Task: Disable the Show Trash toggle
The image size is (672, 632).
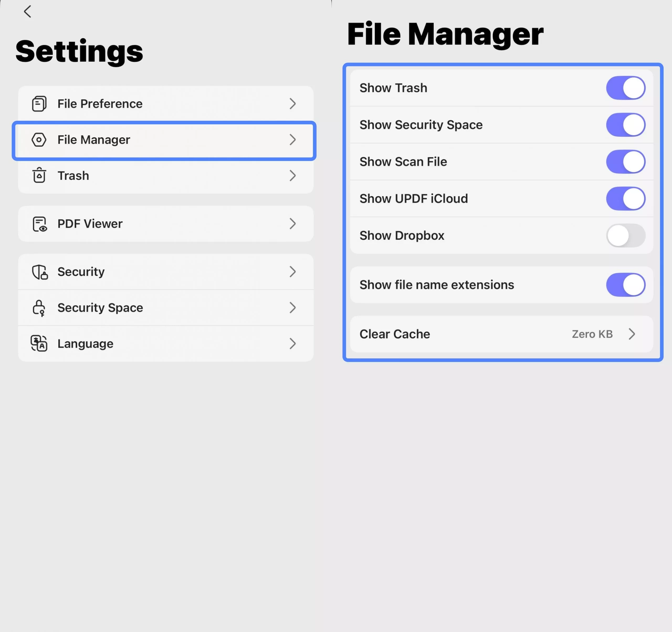Action: 625,88
